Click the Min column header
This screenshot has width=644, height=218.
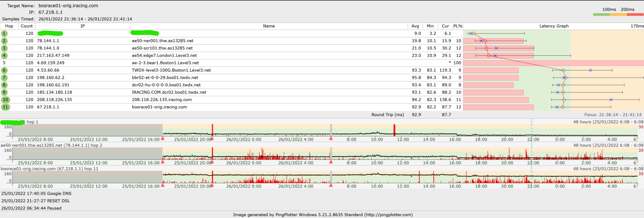[430, 26]
